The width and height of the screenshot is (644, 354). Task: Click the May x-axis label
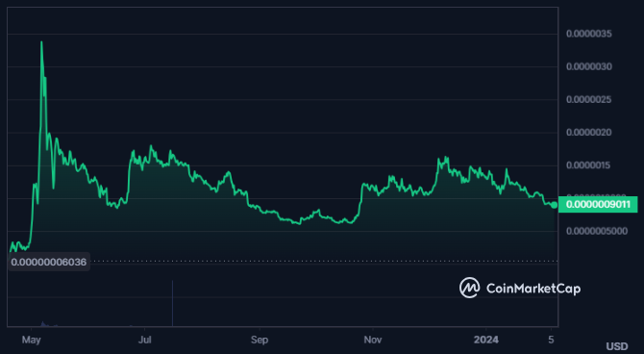click(31, 340)
